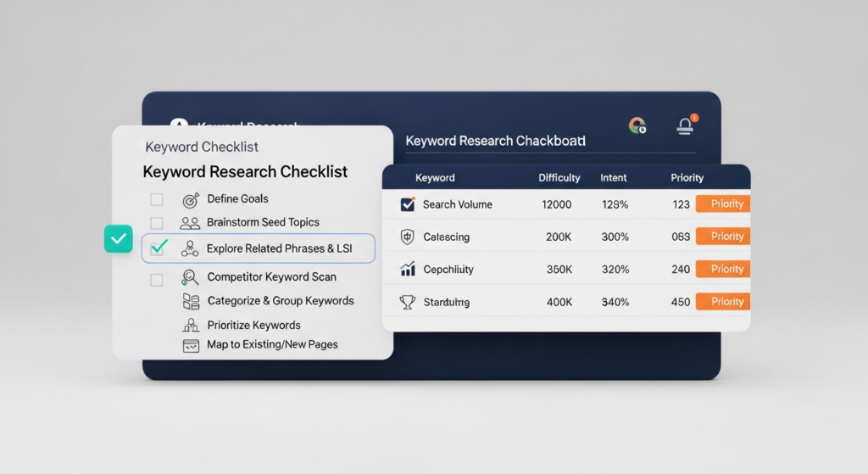Click the Define Goals target icon
Screen dimensions: 868x474
click(191, 200)
